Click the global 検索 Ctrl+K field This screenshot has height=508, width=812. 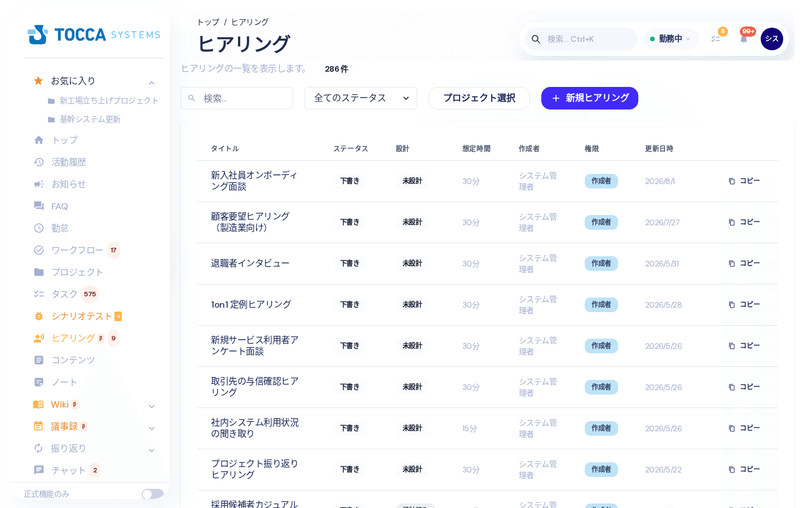tap(581, 39)
